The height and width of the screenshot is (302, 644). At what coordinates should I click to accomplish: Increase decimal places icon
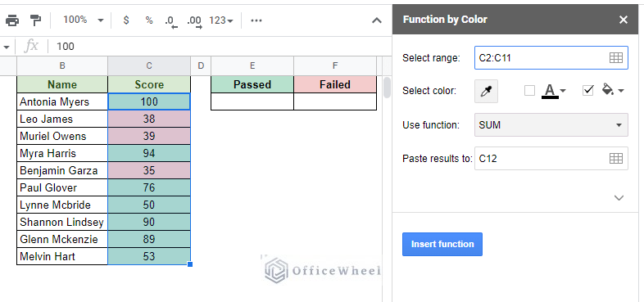tap(195, 21)
